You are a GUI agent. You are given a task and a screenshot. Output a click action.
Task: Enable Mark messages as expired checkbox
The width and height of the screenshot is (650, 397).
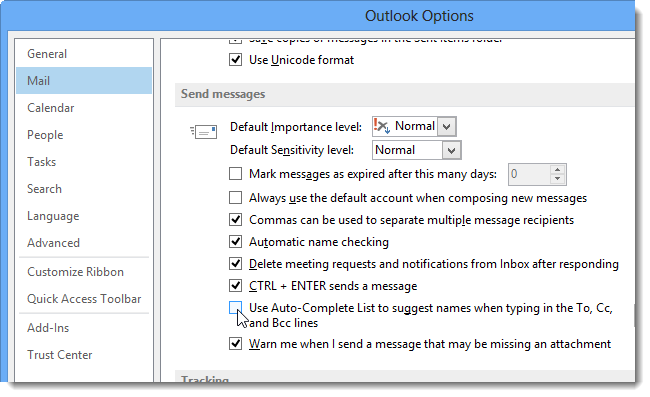(235, 174)
